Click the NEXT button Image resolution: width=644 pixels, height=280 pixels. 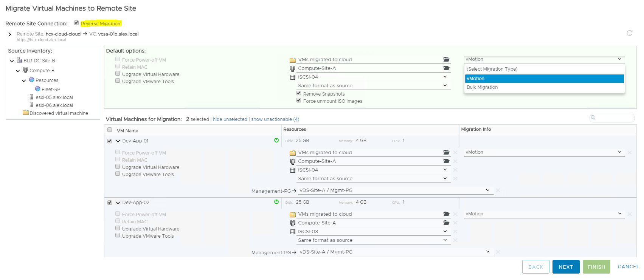[566, 267]
